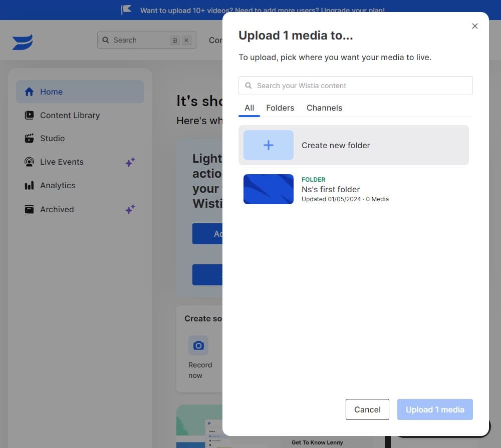Click sparkle icon beside Live Events
The image size is (501, 448).
pyautogui.click(x=130, y=162)
